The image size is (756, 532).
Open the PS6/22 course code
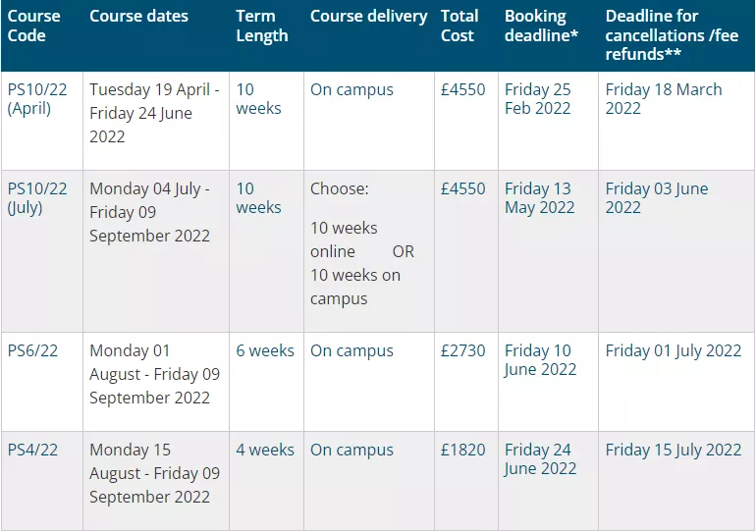33,351
